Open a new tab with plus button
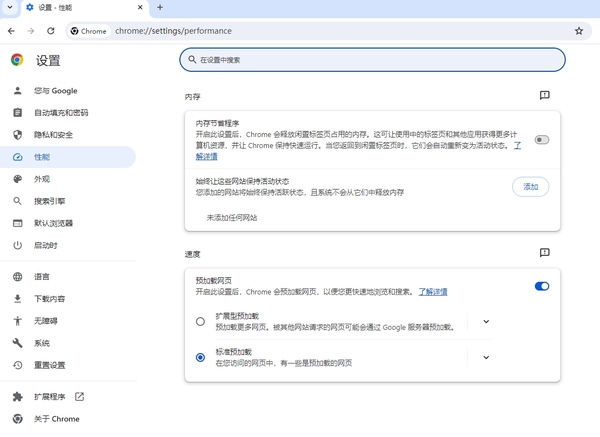This screenshot has height=437, width=600. 160,8
